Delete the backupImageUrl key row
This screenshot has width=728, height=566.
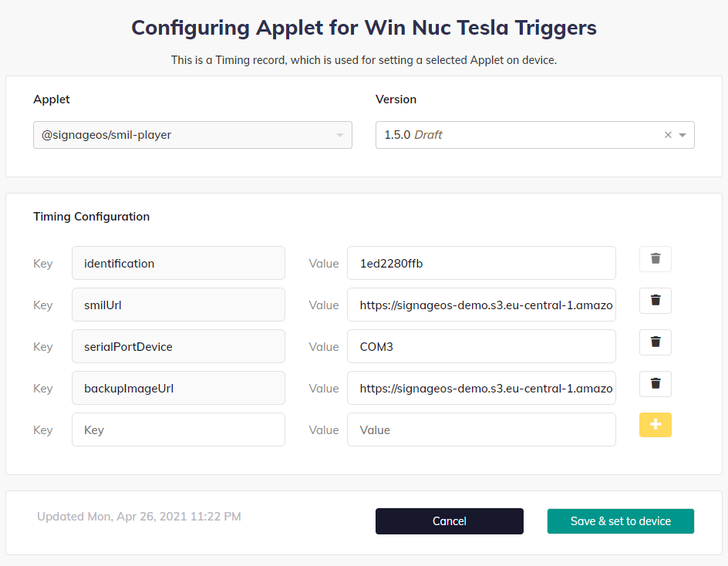pos(656,384)
